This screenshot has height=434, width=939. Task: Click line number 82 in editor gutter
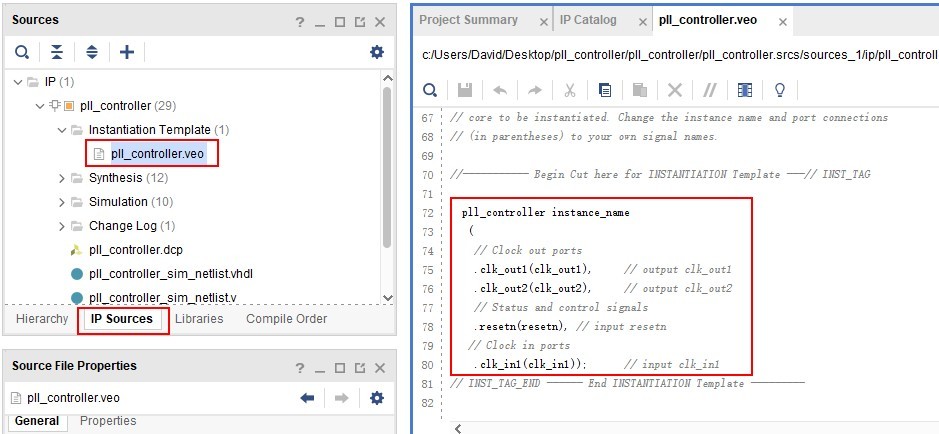point(427,403)
